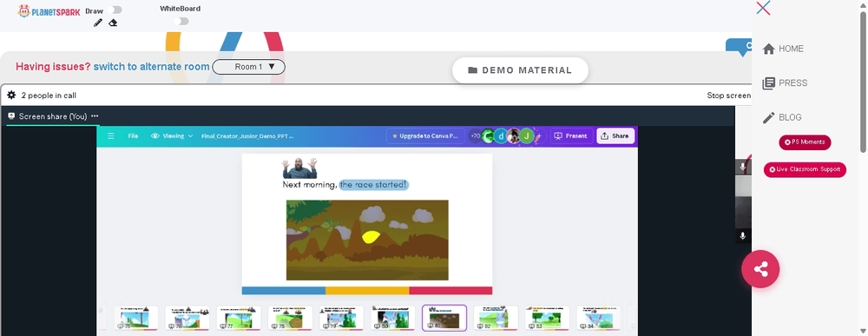Open slide thumbnail 75

135,318
